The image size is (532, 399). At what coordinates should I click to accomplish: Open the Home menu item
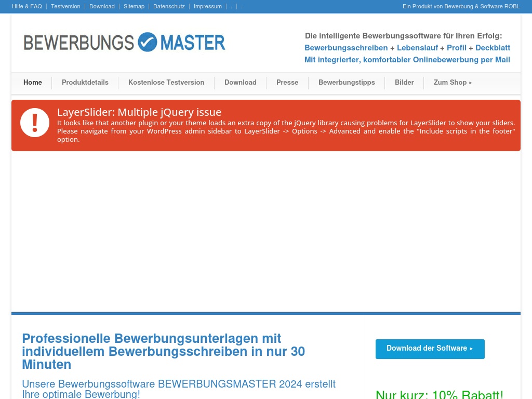click(33, 83)
